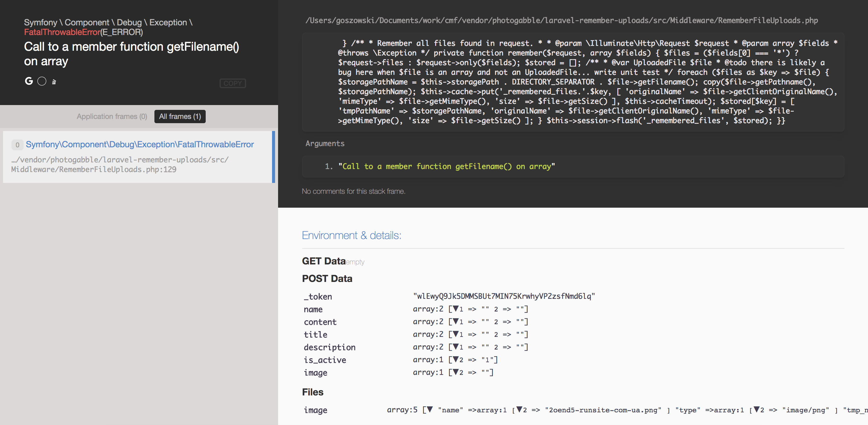The height and width of the screenshot is (425, 868).
Task: Collapse the POST 'name' array dump
Action: pos(456,308)
